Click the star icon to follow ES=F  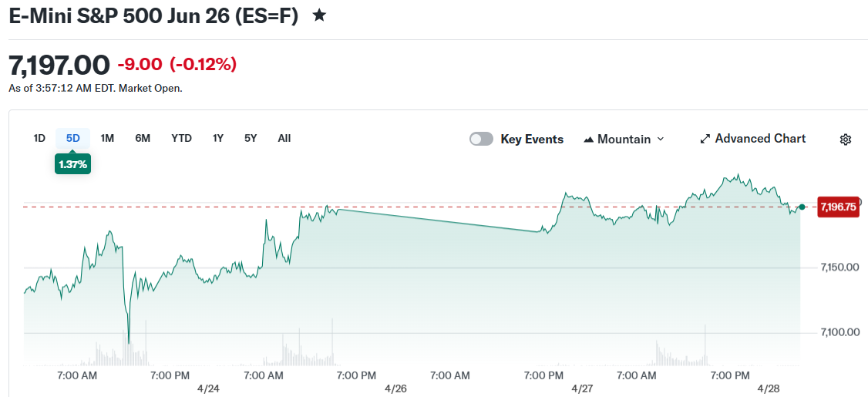point(319,15)
